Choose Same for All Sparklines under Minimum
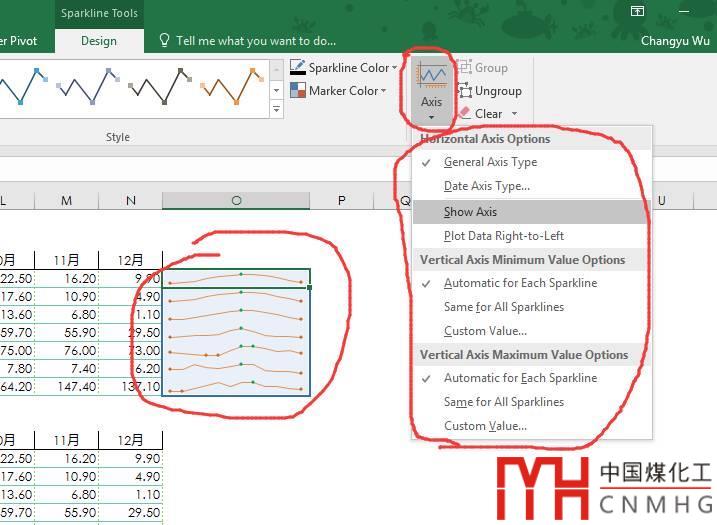Image resolution: width=717 pixels, height=525 pixels. [x=504, y=307]
